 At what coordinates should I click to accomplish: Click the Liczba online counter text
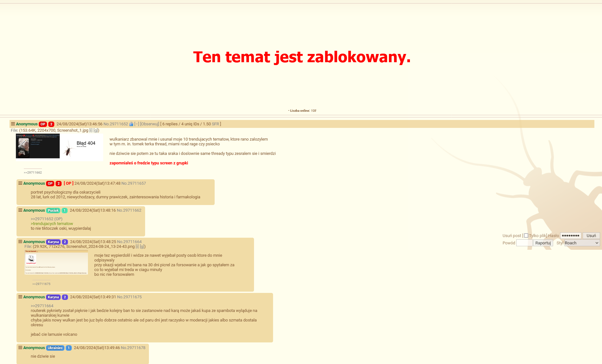point(302,111)
